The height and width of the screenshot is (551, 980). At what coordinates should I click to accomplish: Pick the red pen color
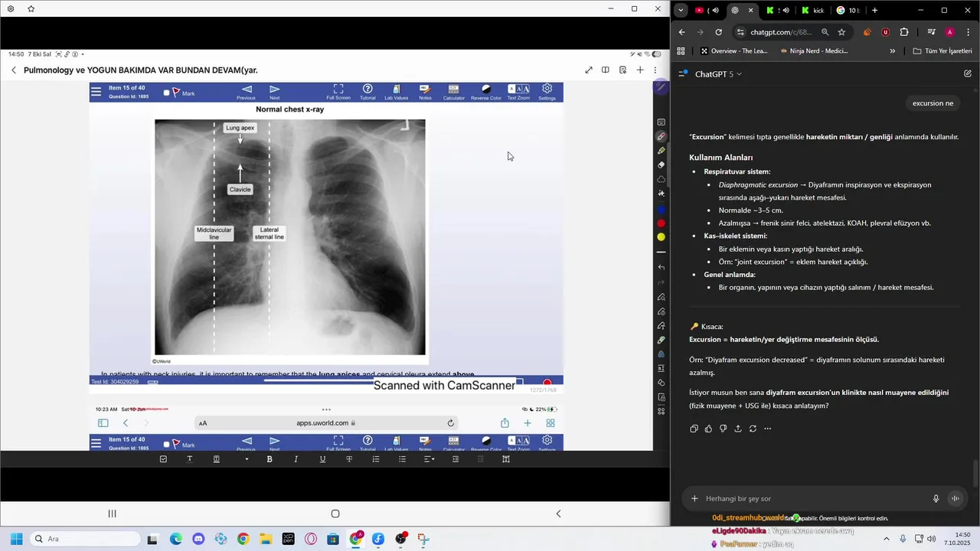click(661, 223)
